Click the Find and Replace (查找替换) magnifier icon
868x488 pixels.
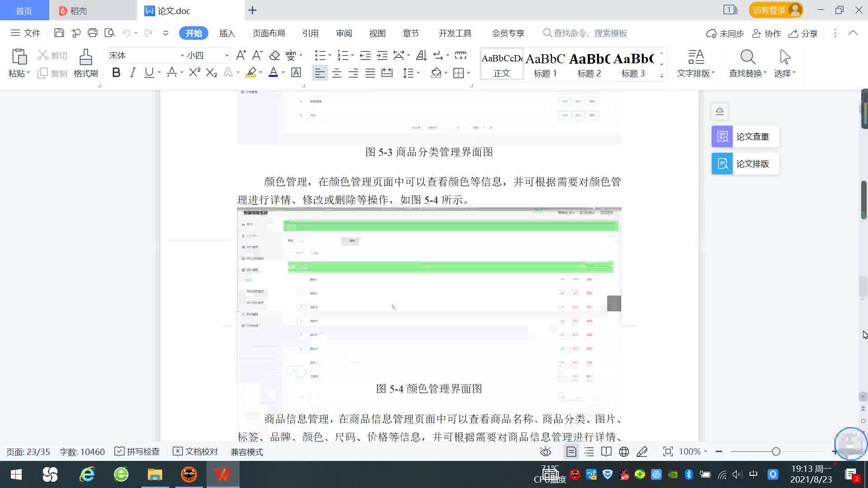tap(747, 57)
